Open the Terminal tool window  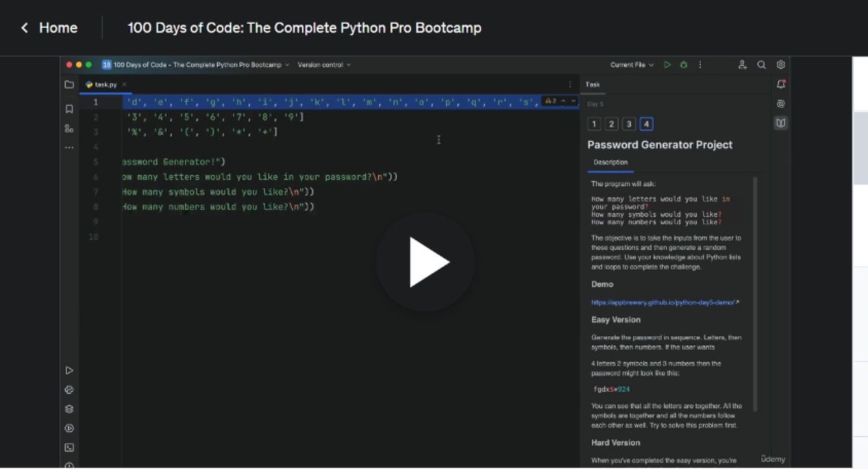(69, 448)
